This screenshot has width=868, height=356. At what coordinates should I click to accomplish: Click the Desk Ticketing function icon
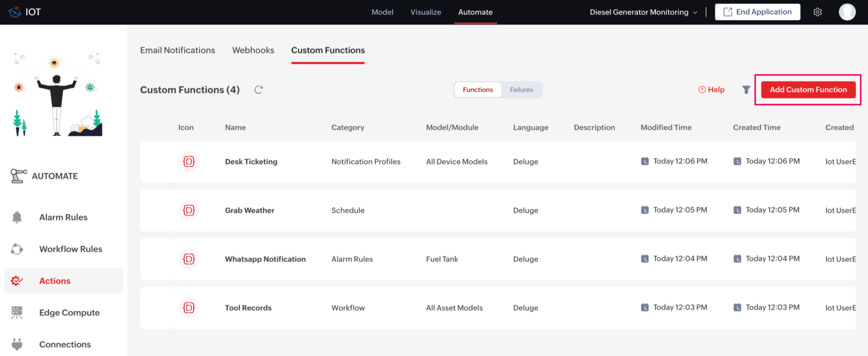click(x=189, y=162)
